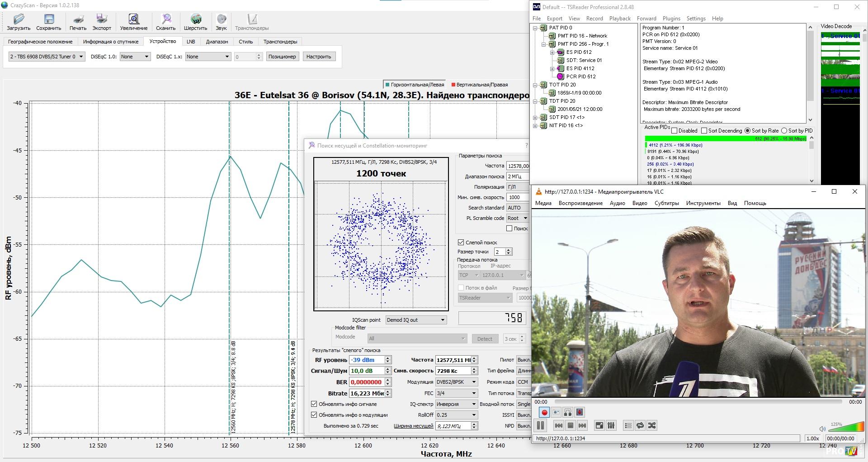The image size is (868, 462).
Task: Toggle VLC random shuffle playback icon
Action: [x=652, y=425]
